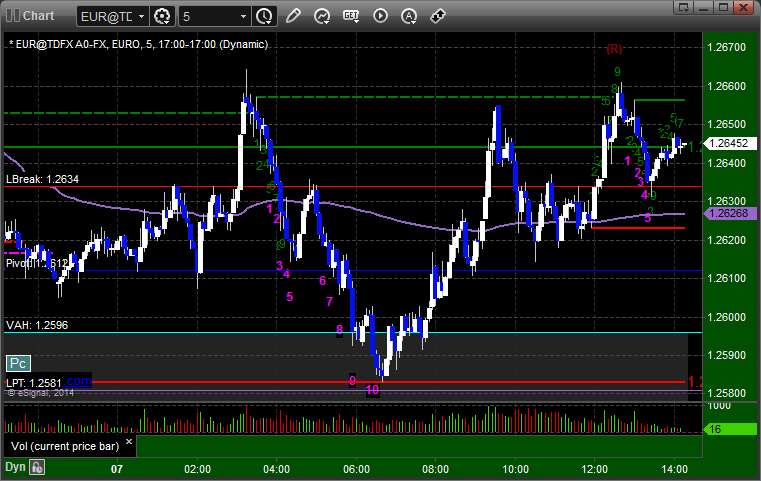This screenshot has width=761, height=481.
Task: Open the time template clock menu
Action: (x=264, y=17)
